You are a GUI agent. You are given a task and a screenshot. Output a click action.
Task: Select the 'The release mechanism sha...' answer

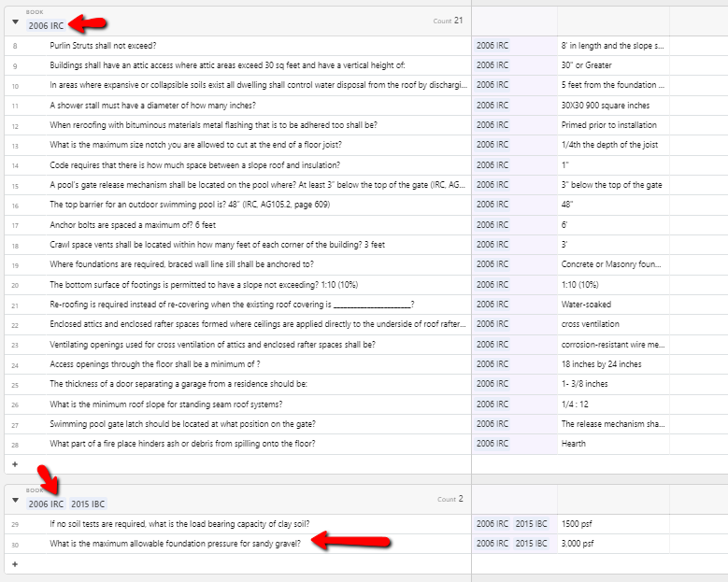[613, 424]
